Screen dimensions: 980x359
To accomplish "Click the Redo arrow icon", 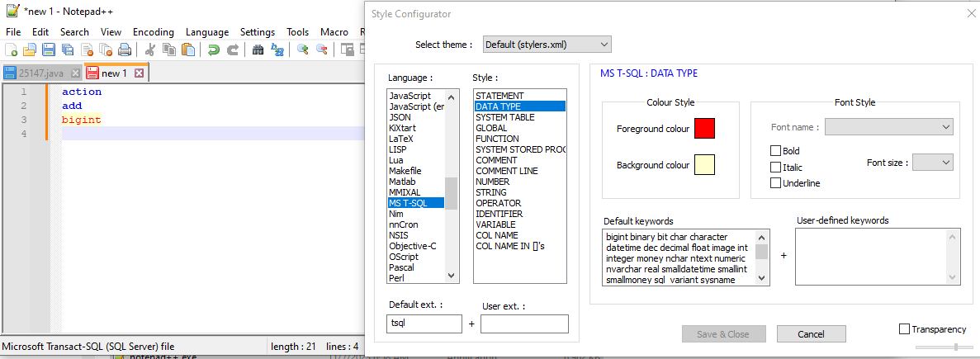I will pos(233,50).
